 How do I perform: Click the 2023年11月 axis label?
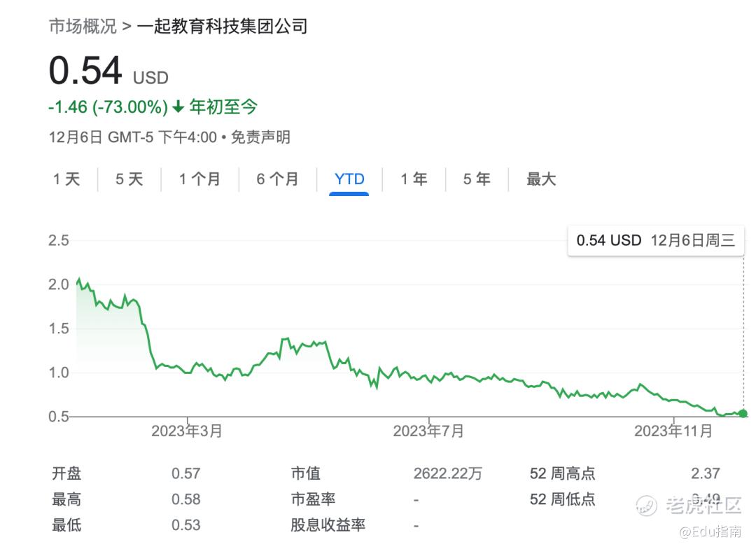coord(673,431)
